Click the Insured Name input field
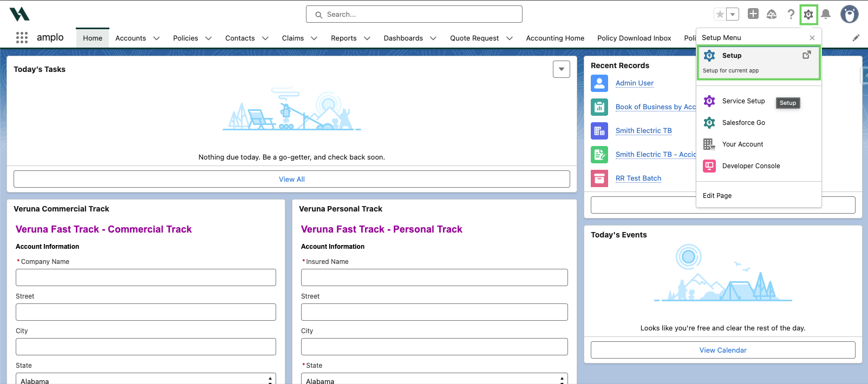The height and width of the screenshot is (384, 868). pyautogui.click(x=434, y=277)
